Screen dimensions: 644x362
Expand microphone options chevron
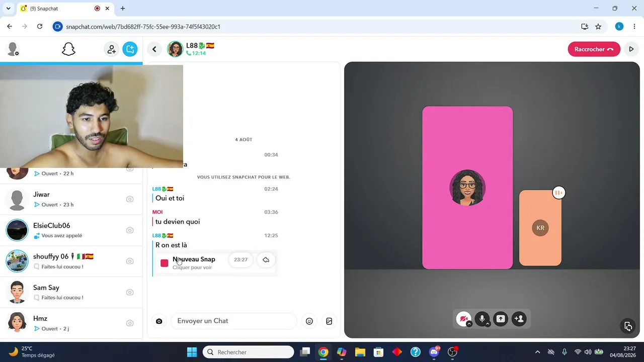click(488, 324)
